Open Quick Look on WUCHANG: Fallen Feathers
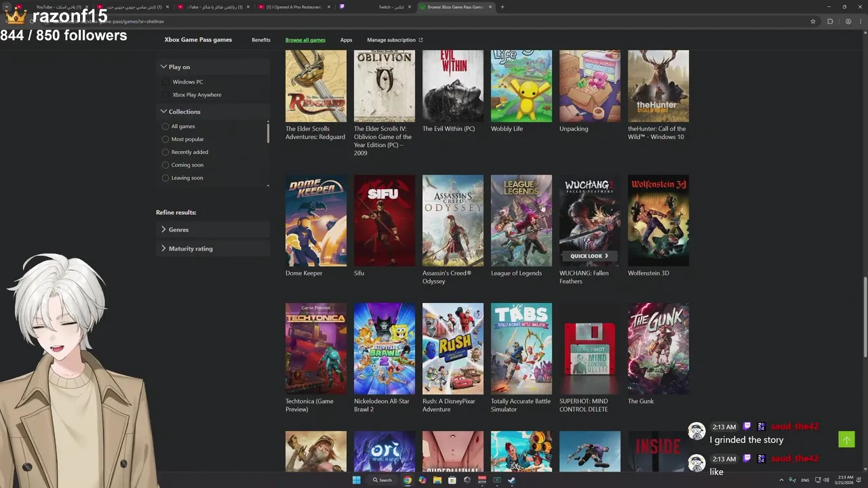The image size is (868, 488). click(x=589, y=256)
